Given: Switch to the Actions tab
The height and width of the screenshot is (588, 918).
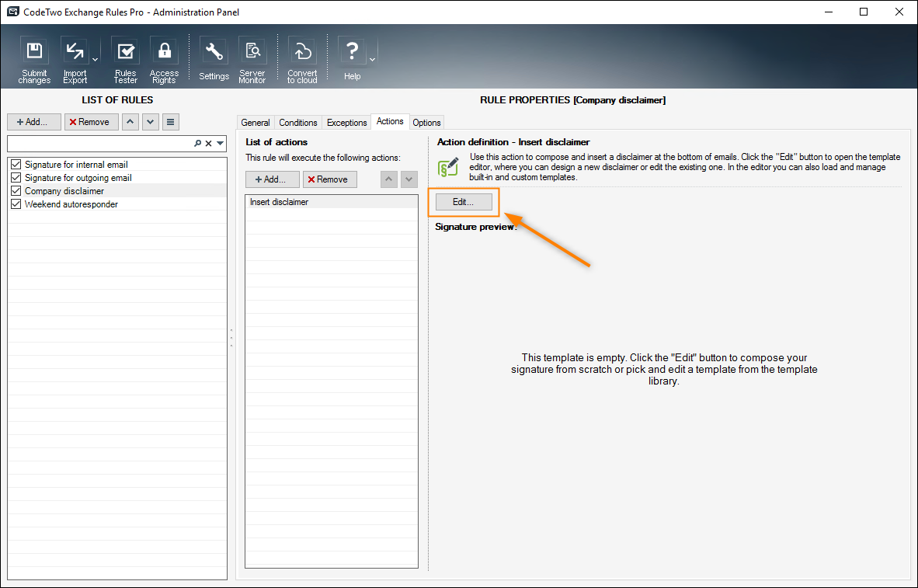Looking at the screenshot, I should (x=390, y=121).
